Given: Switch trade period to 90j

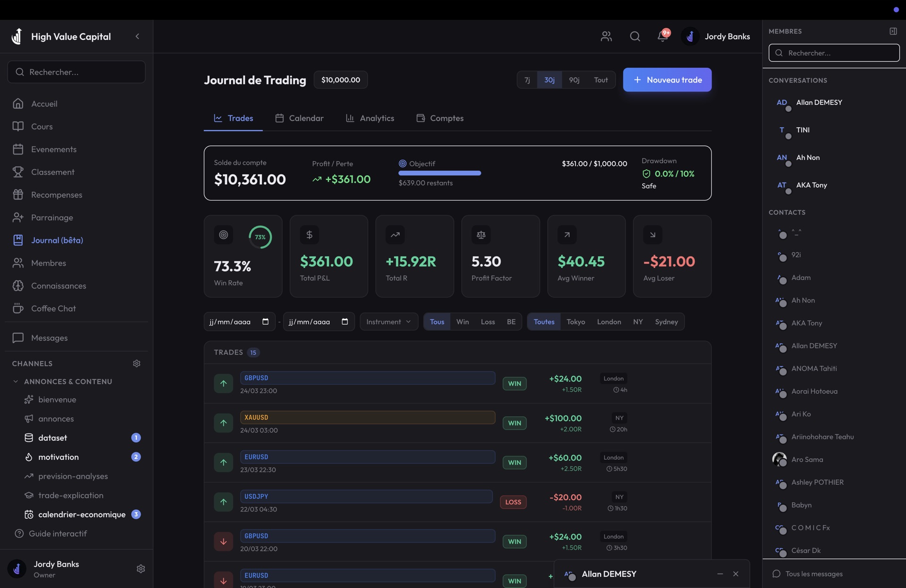Looking at the screenshot, I should 574,80.
